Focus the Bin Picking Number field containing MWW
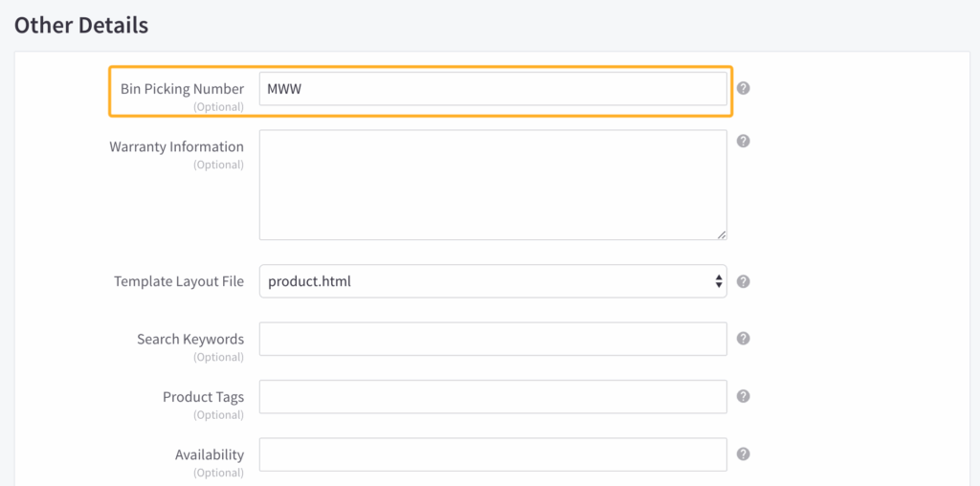This screenshot has height=486, width=980. click(492, 89)
